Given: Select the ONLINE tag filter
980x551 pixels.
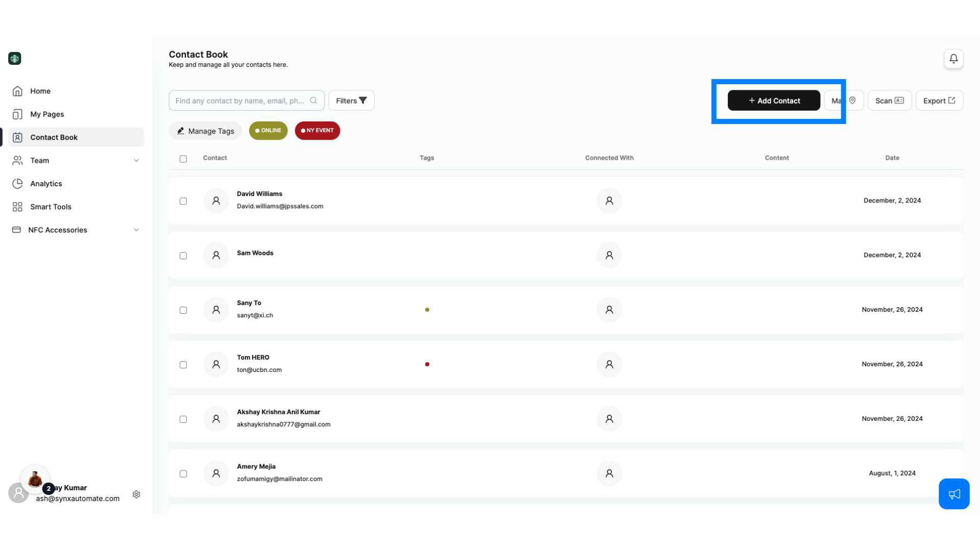Looking at the screenshot, I should click(268, 130).
